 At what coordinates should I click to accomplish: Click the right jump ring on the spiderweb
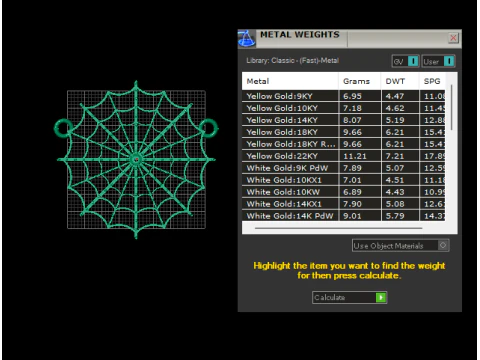[x=209, y=128]
